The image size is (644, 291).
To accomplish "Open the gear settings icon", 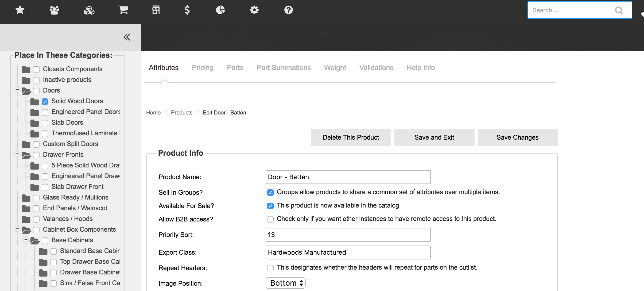I will pos(254,10).
